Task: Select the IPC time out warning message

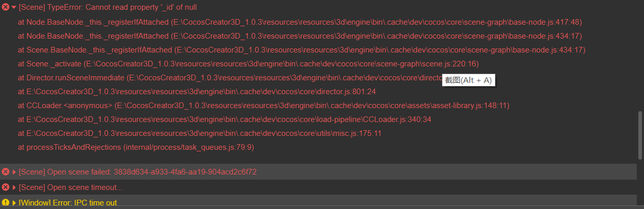Action: tap(68, 203)
